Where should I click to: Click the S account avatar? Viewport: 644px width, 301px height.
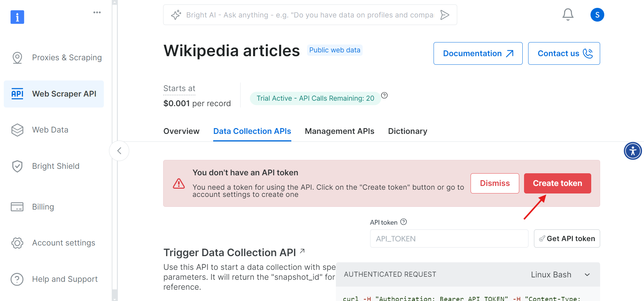[597, 15]
